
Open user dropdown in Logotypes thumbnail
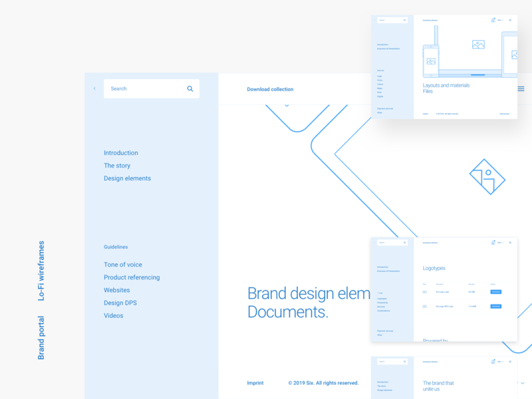pyautogui.click(x=500, y=243)
